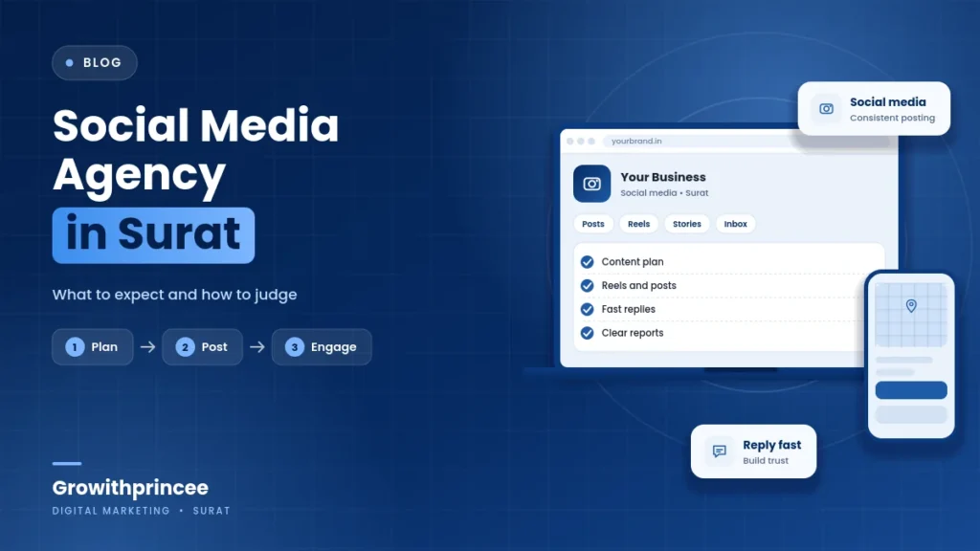980x551 pixels.
Task: Click the 'DIGITAL MARKETING • SURAT' tagline
Action: [x=142, y=511]
